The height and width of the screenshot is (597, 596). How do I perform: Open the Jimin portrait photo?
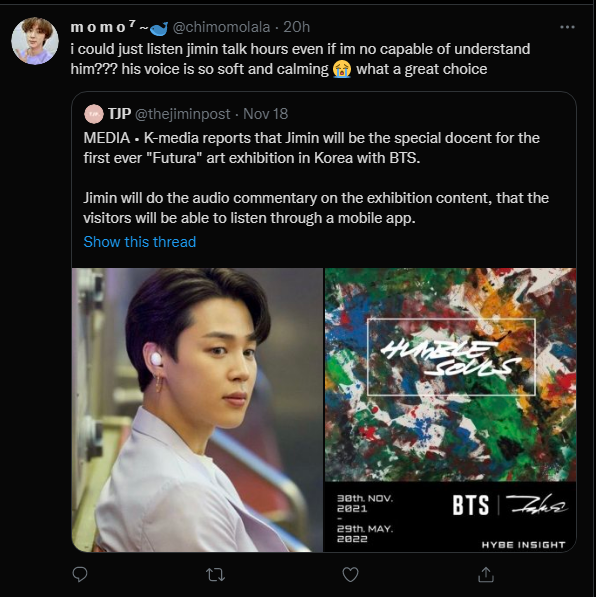197,410
